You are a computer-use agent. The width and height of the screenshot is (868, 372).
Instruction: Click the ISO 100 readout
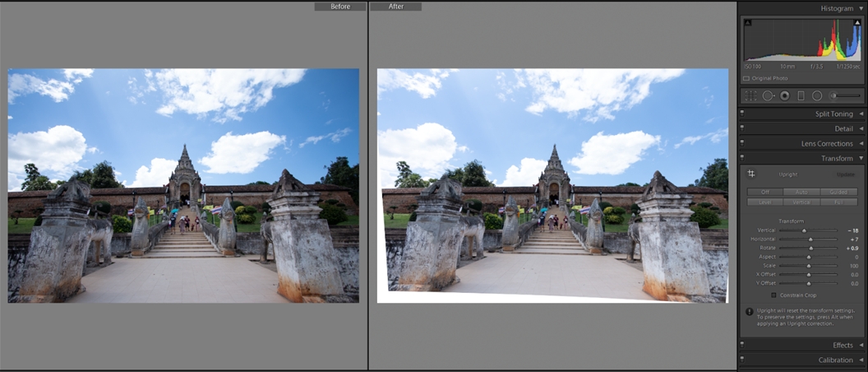coord(752,67)
